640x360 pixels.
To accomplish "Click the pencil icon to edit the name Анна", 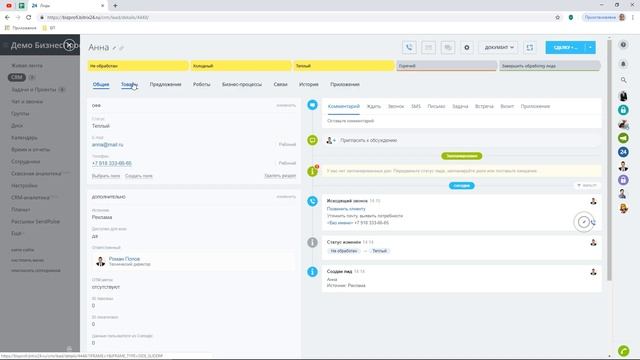I will pos(114,48).
